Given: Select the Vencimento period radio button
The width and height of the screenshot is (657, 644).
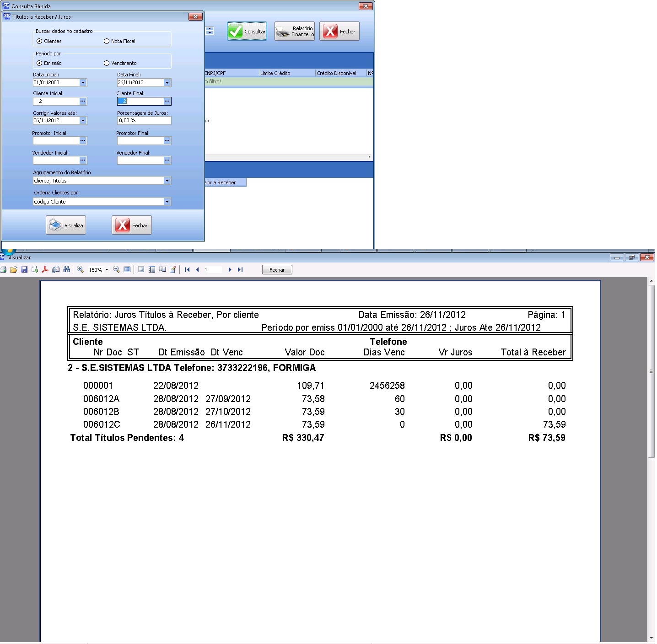Looking at the screenshot, I should click(107, 63).
